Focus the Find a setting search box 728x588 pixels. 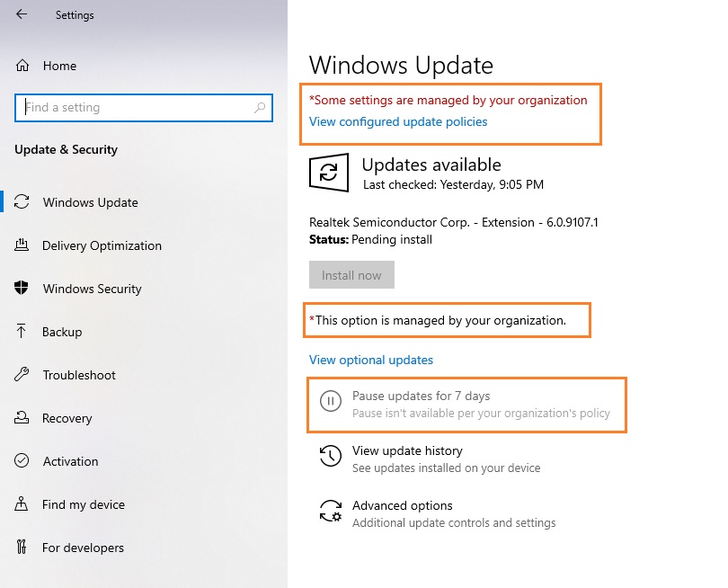[x=144, y=108]
